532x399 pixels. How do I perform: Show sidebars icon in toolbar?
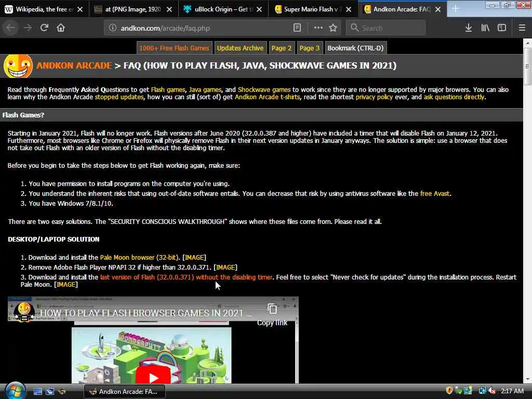pos(502,28)
